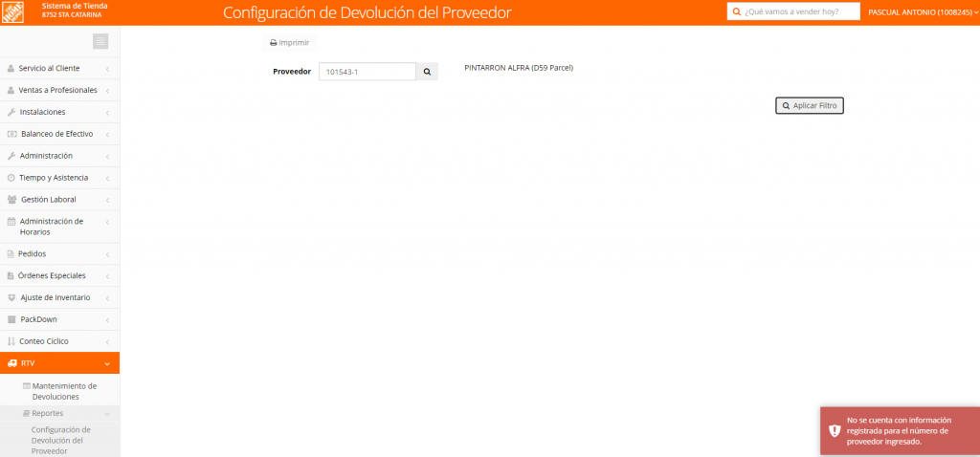Click the magnifier search button next to Proveedor field
This screenshot has height=457, width=980.
click(427, 72)
